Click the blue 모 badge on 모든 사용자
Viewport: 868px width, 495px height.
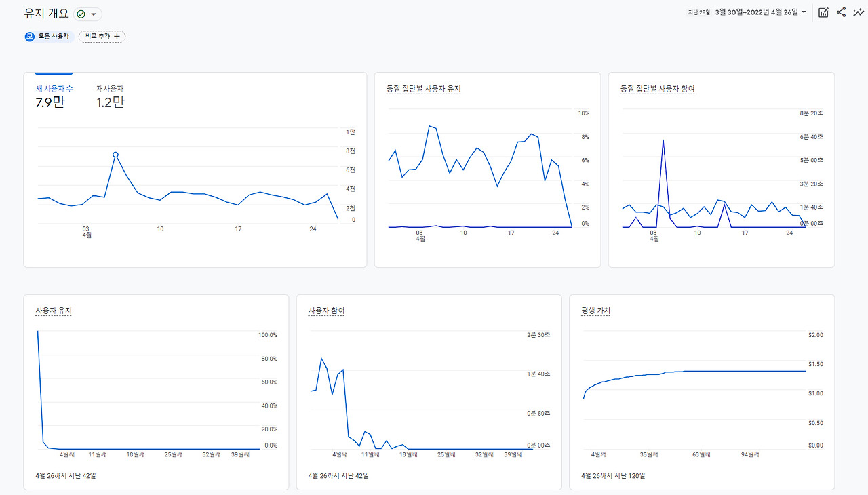click(30, 36)
